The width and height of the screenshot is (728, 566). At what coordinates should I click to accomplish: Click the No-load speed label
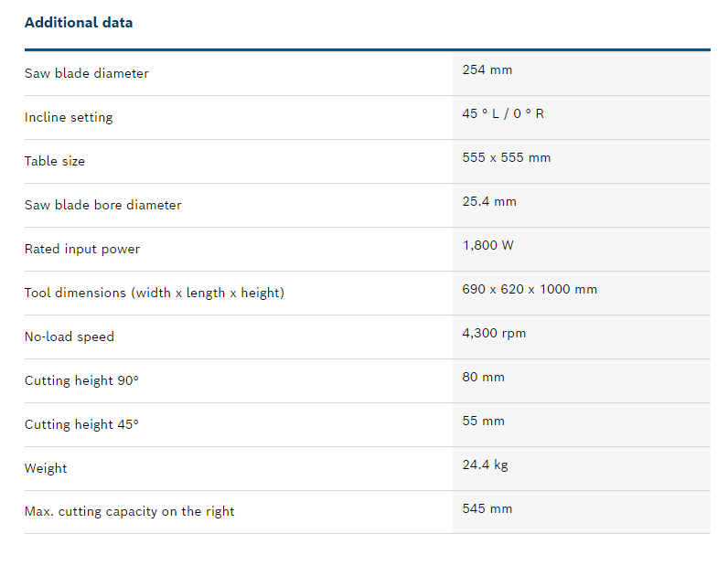coord(70,336)
